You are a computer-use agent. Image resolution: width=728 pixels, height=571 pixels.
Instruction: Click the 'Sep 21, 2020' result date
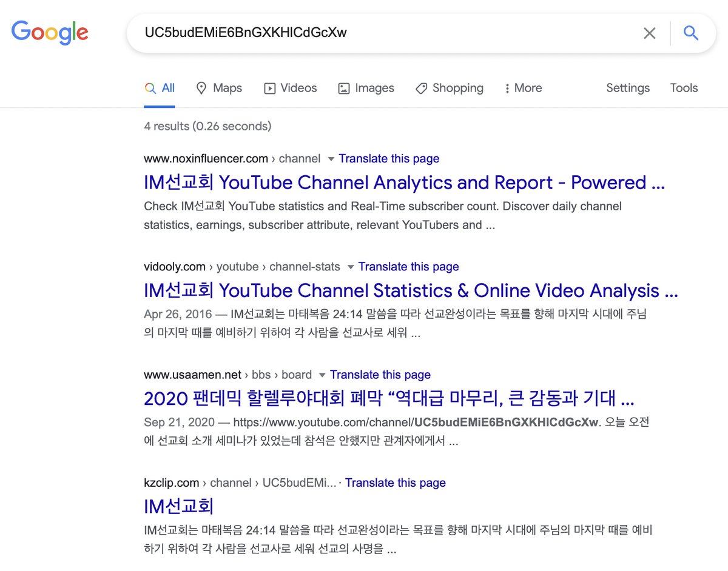click(x=178, y=422)
